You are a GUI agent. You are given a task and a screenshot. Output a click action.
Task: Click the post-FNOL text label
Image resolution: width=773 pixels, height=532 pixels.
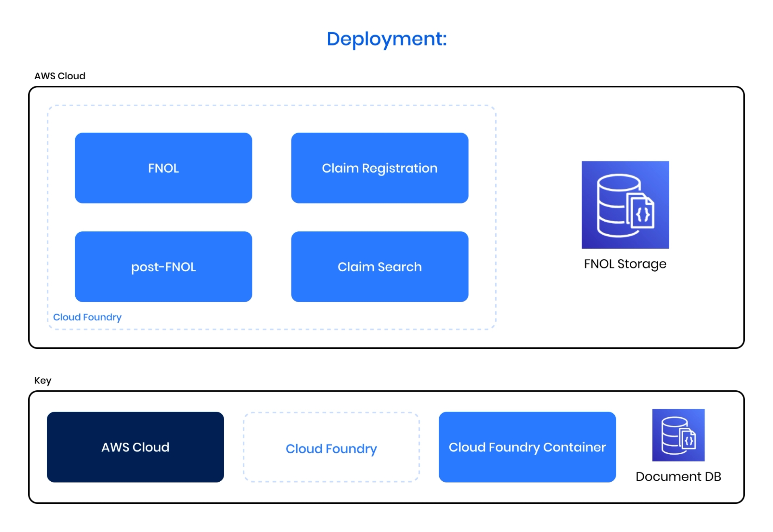tap(163, 267)
